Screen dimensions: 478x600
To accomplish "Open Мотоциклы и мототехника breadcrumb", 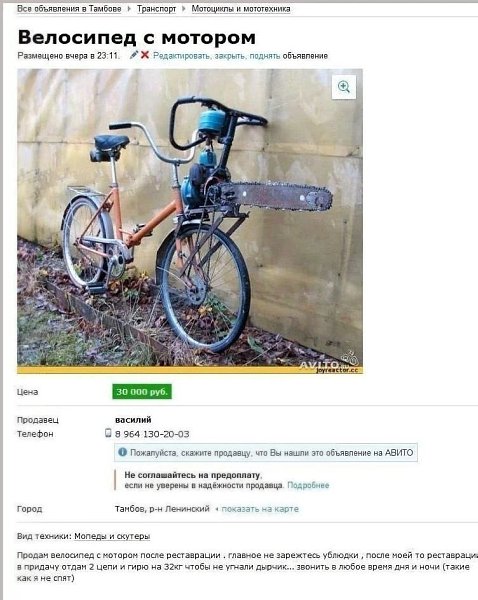I will (x=241, y=8).
